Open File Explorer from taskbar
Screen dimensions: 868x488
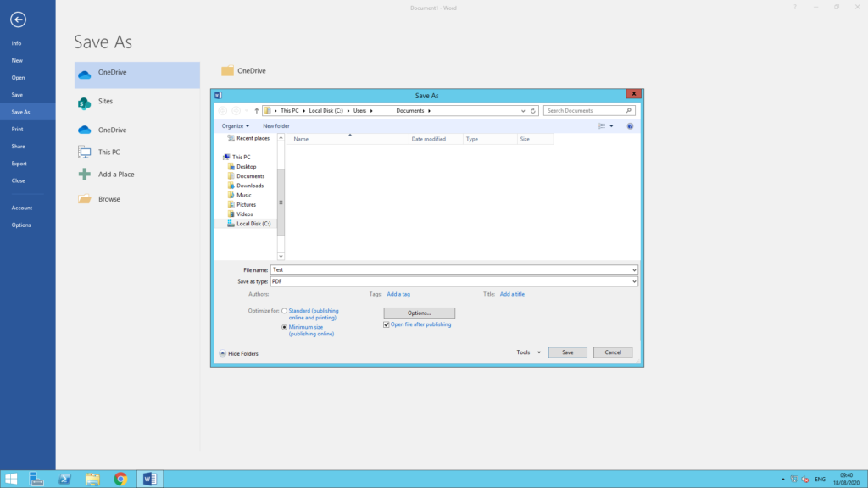tap(92, 479)
